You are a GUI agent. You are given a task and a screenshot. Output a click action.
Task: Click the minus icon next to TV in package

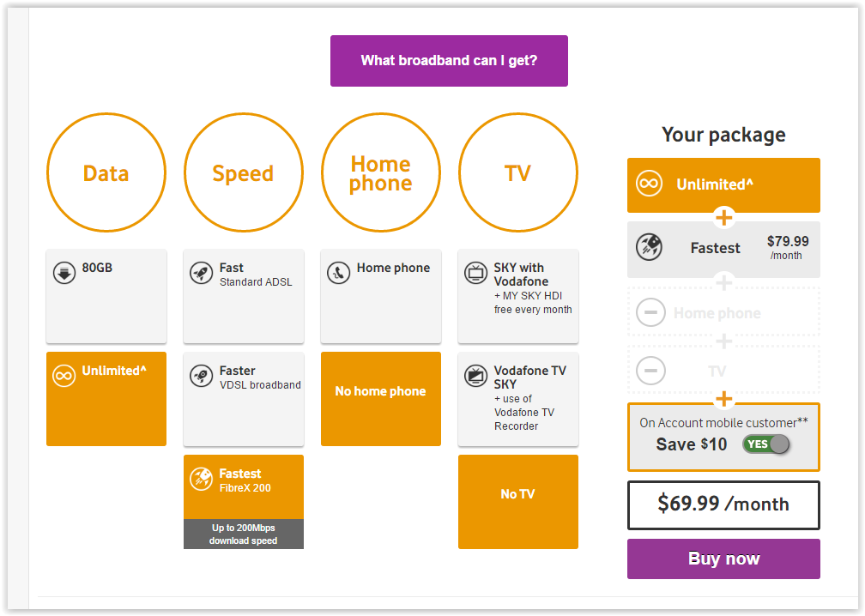coord(651,370)
